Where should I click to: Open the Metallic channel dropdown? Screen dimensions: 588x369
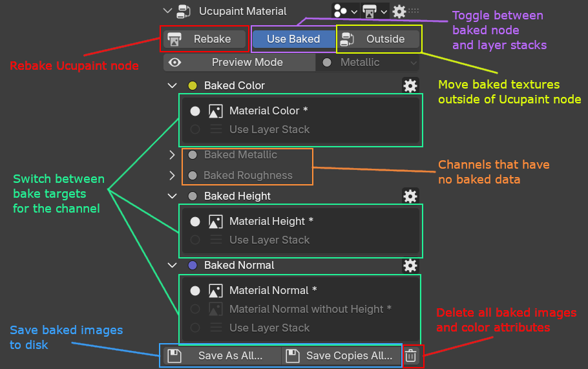[368, 62]
